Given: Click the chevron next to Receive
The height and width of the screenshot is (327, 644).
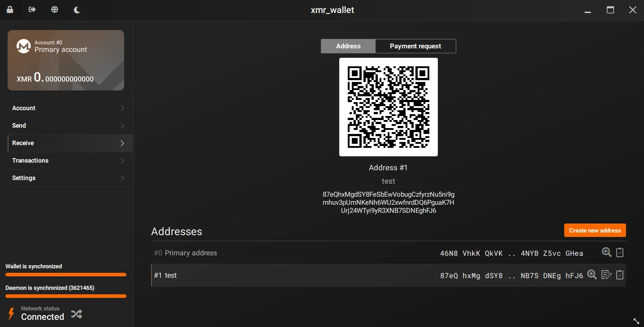Looking at the screenshot, I should (122, 143).
